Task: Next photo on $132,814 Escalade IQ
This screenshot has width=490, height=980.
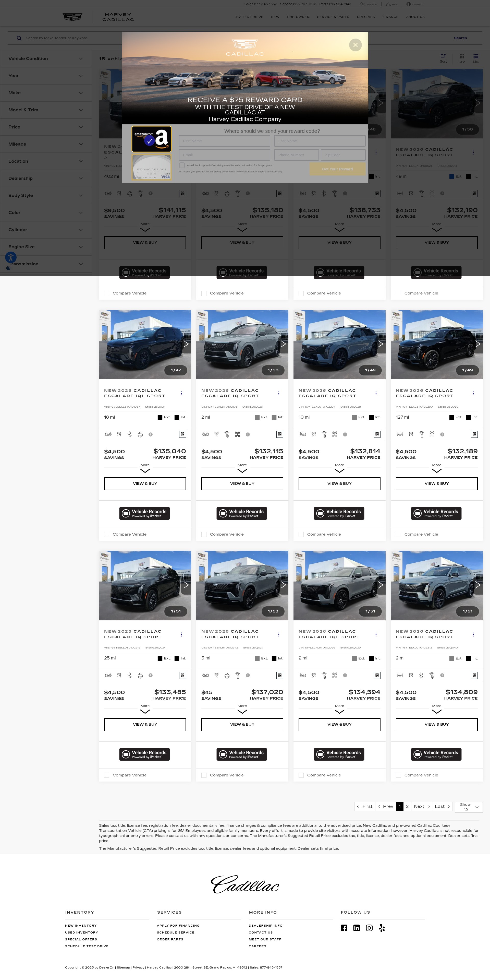Action: point(380,344)
